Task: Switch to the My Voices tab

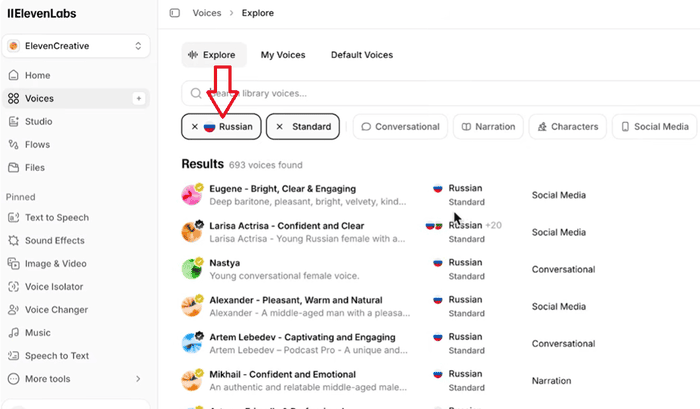Action: [x=283, y=55]
